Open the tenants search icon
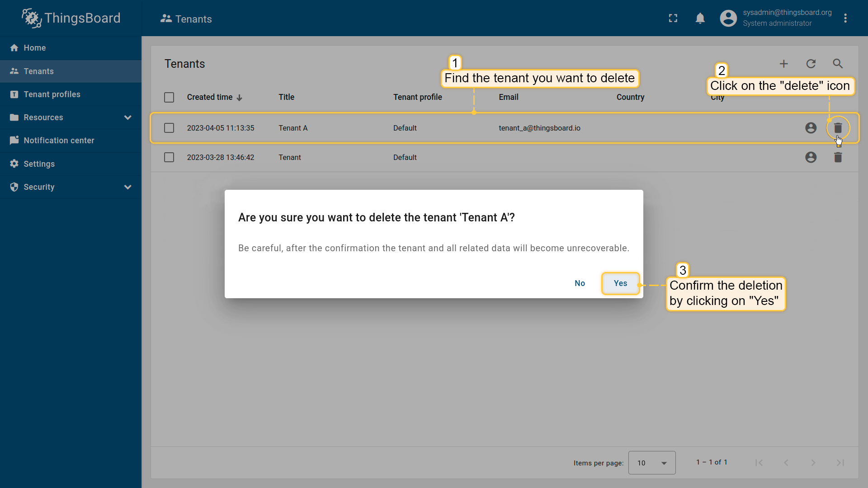 pyautogui.click(x=838, y=64)
